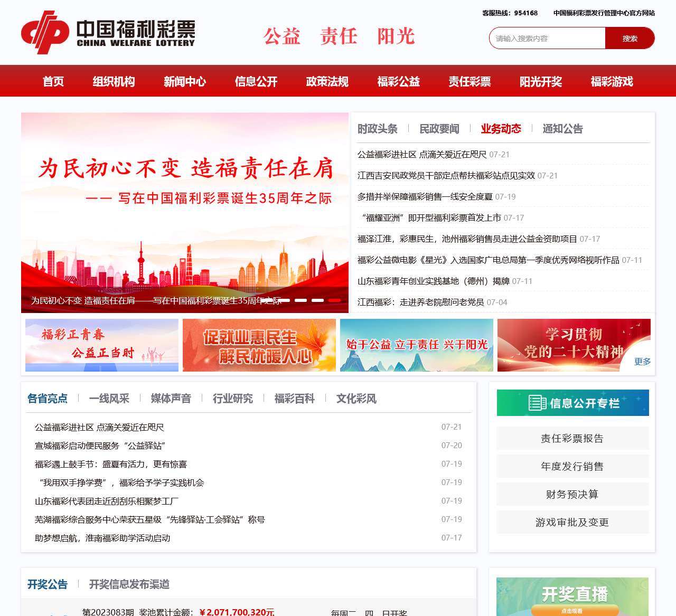The height and width of the screenshot is (616, 676).
Task: Click the red 搜索 search button
Action: [630, 38]
